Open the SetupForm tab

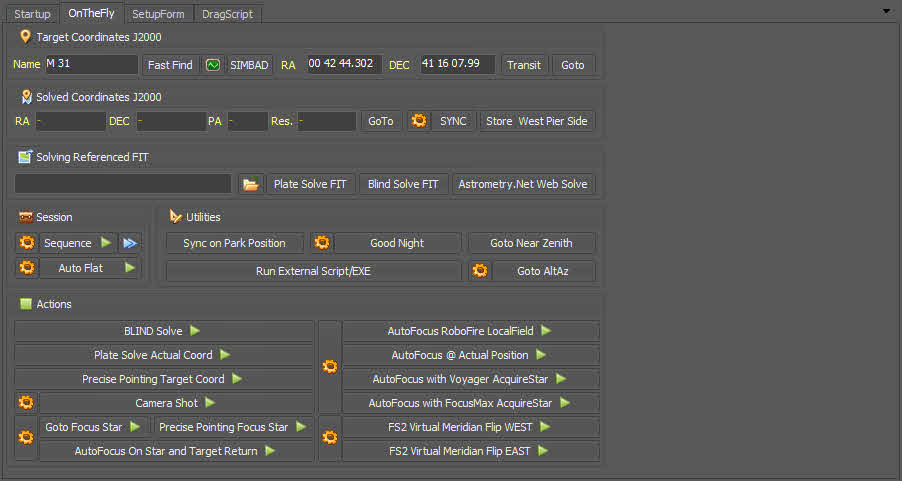(158, 14)
